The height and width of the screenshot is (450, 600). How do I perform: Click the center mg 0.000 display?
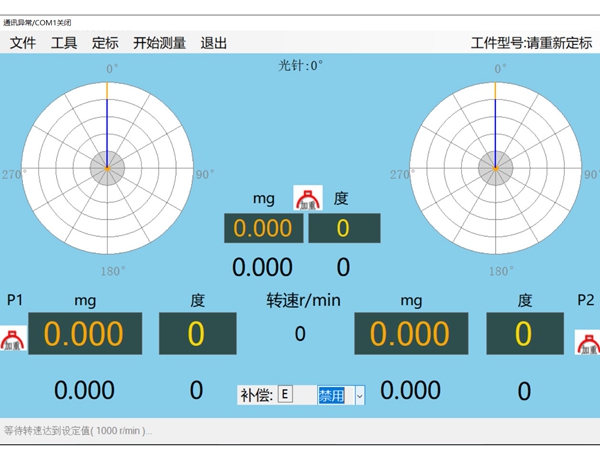263,228
